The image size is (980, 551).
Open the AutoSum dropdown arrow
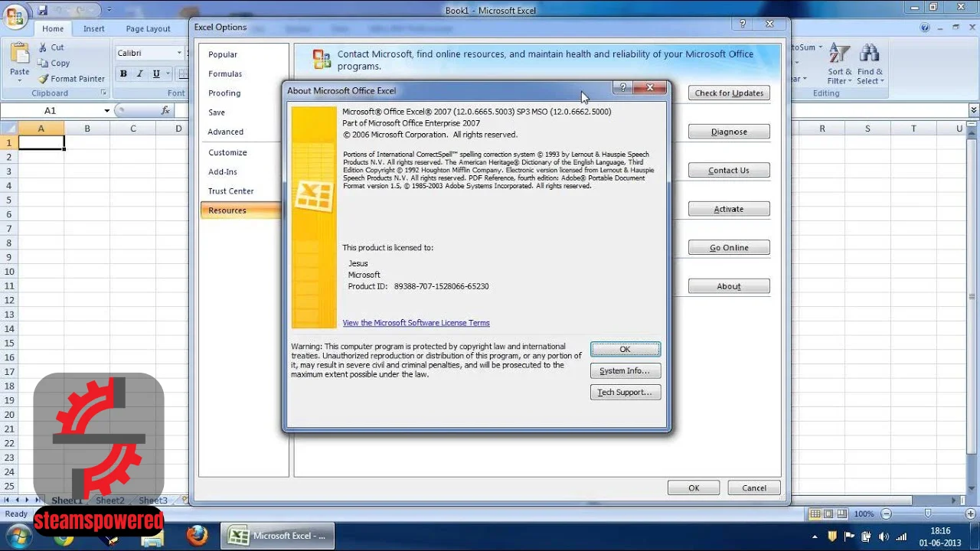point(819,47)
